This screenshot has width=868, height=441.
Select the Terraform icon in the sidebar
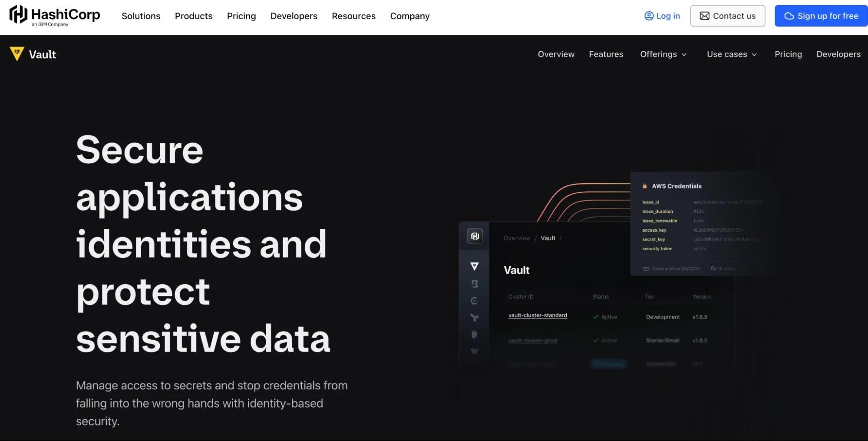point(474,318)
